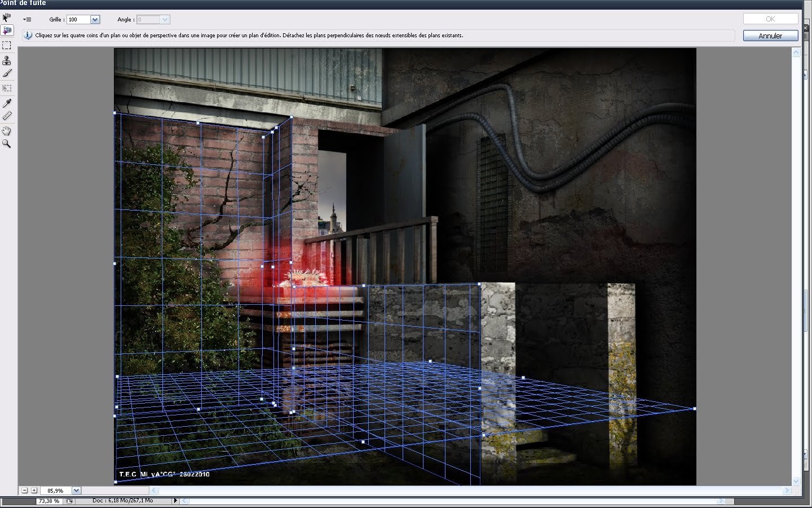Click the Annuler button

[x=770, y=36]
